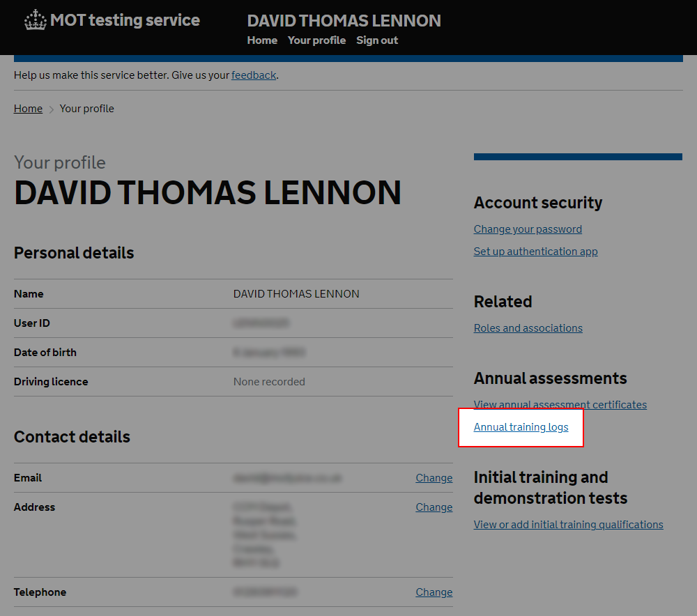Open Roles and associations
The width and height of the screenshot is (697, 616).
[x=528, y=328]
